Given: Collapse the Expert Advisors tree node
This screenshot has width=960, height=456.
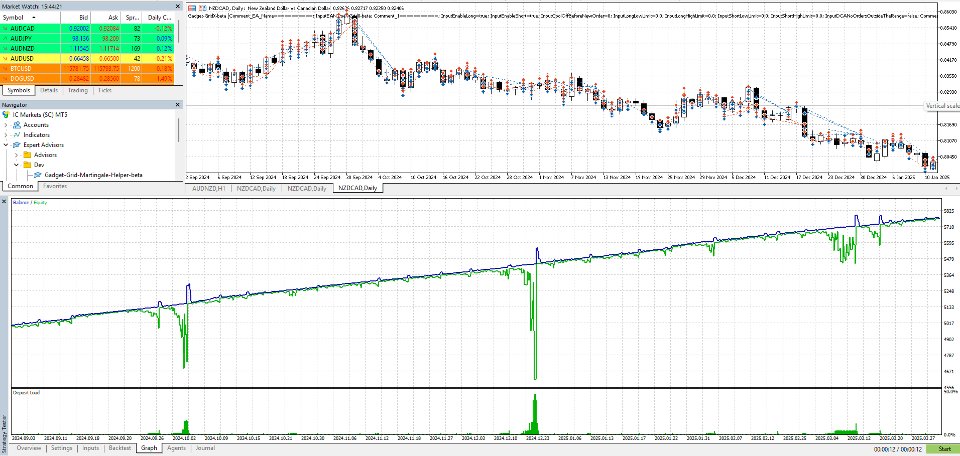Looking at the screenshot, I should (6, 145).
